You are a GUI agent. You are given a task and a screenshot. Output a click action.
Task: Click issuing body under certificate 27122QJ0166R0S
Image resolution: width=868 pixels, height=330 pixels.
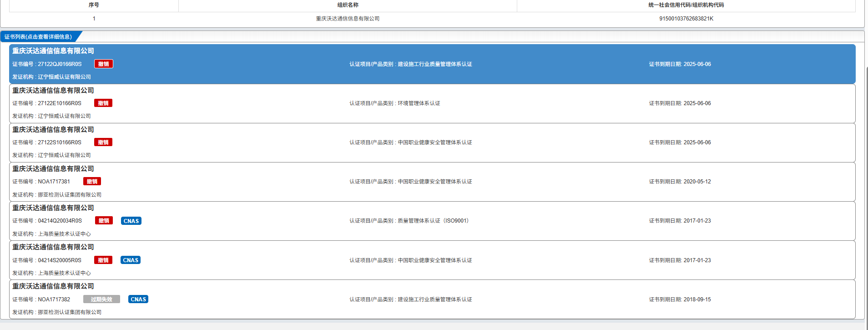tap(64, 77)
